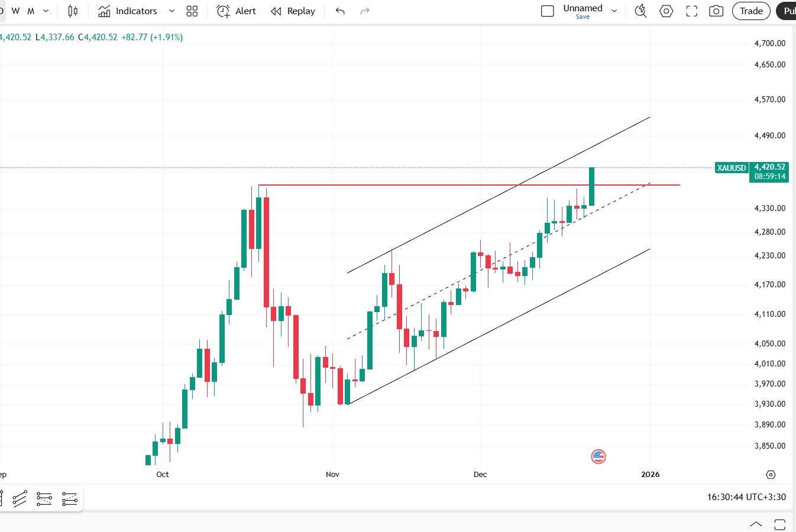Image resolution: width=796 pixels, height=532 pixels.
Task: Click the Quick Search lightning icon
Action: click(x=640, y=11)
